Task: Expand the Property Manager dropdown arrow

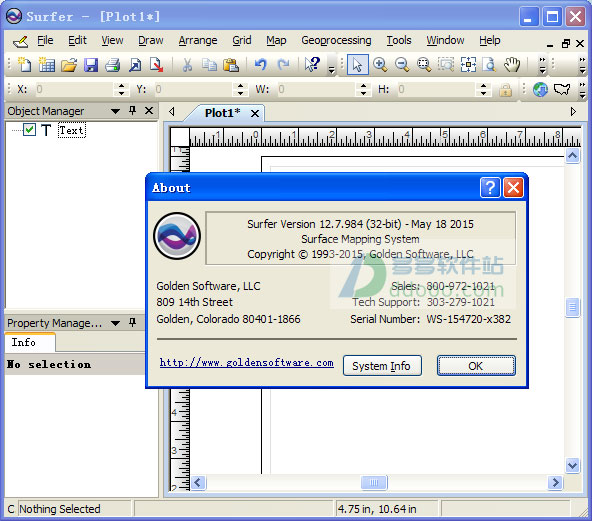Action: (115, 323)
